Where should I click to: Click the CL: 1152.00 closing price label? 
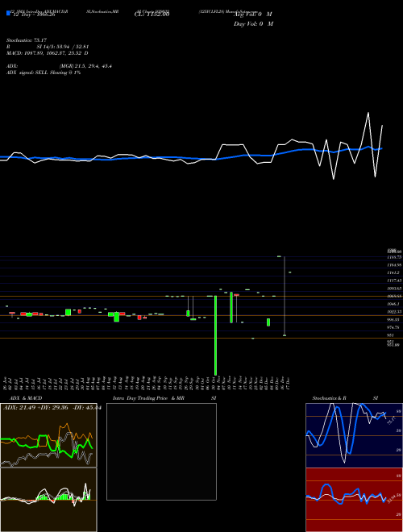(x=152, y=15)
